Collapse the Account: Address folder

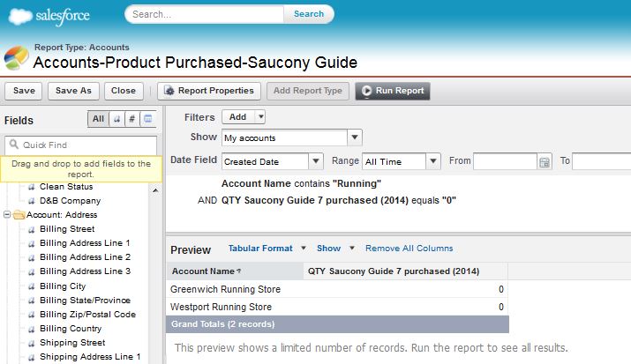pyautogui.click(x=7, y=214)
